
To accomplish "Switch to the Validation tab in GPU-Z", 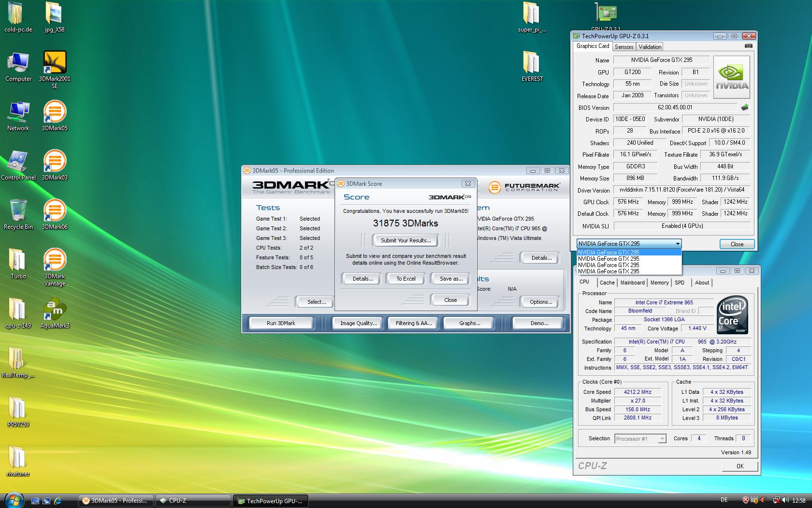I will [650, 47].
